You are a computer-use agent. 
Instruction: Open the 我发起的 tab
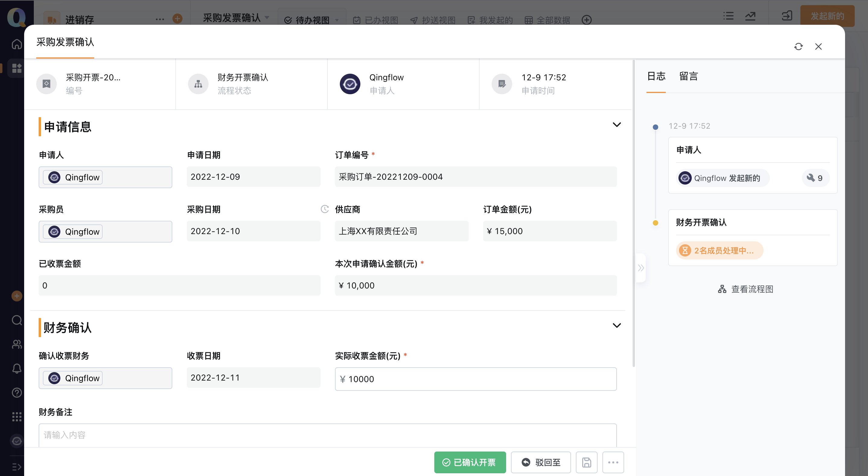point(490,20)
